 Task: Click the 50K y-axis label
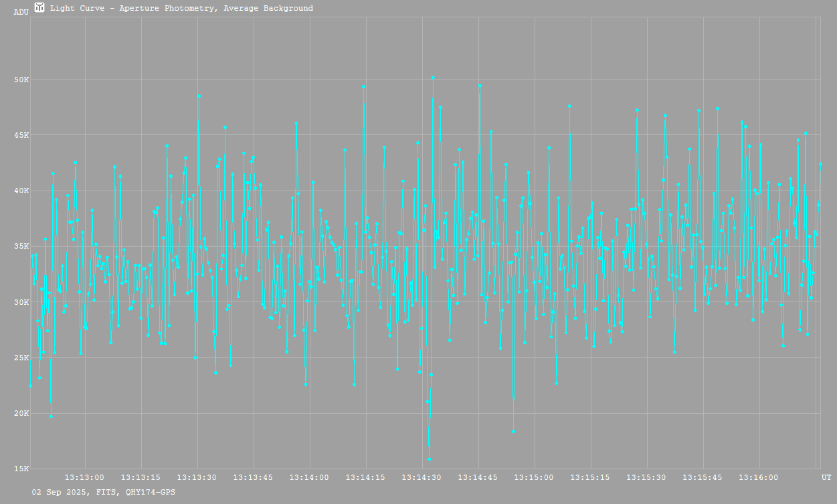click(21, 80)
